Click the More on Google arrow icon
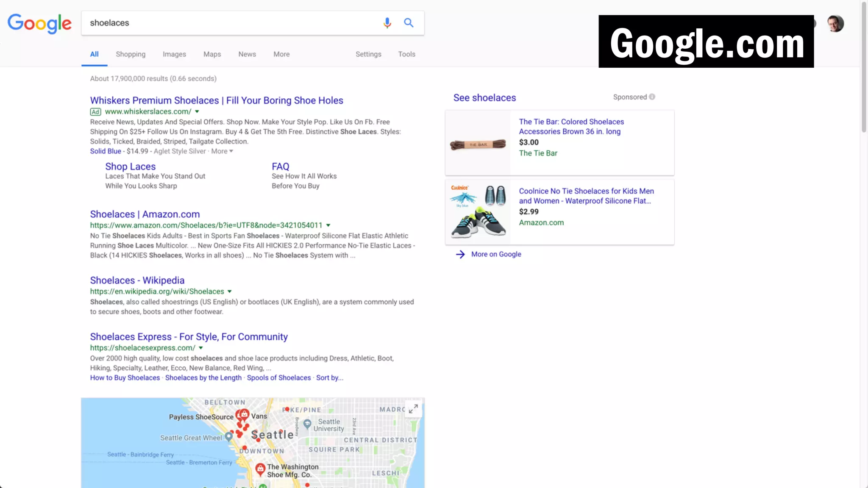This screenshot has height=488, width=868. coord(460,254)
